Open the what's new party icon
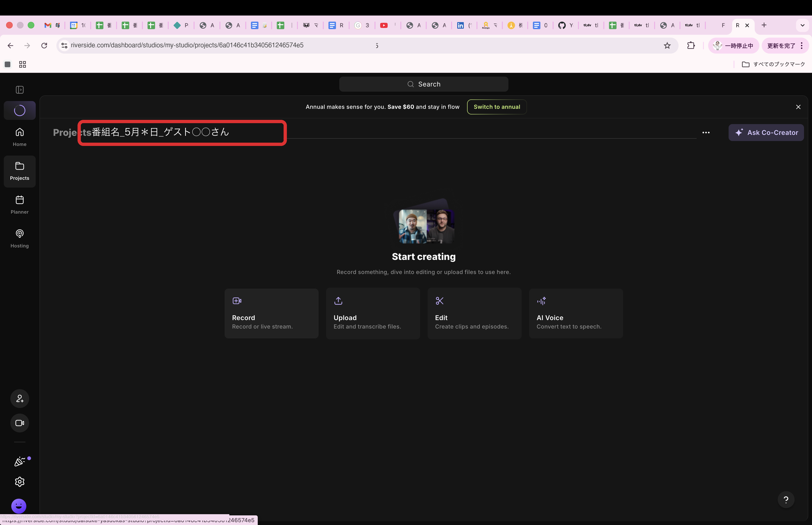This screenshot has height=525, width=812. coord(20,462)
